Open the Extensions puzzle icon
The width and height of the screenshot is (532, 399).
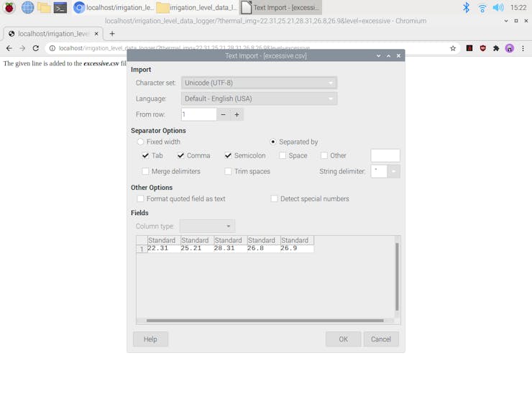tap(496, 48)
